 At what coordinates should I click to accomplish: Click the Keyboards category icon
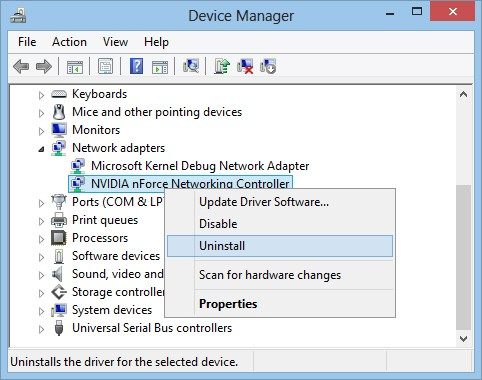pyautogui.click(x=59, y=94)
